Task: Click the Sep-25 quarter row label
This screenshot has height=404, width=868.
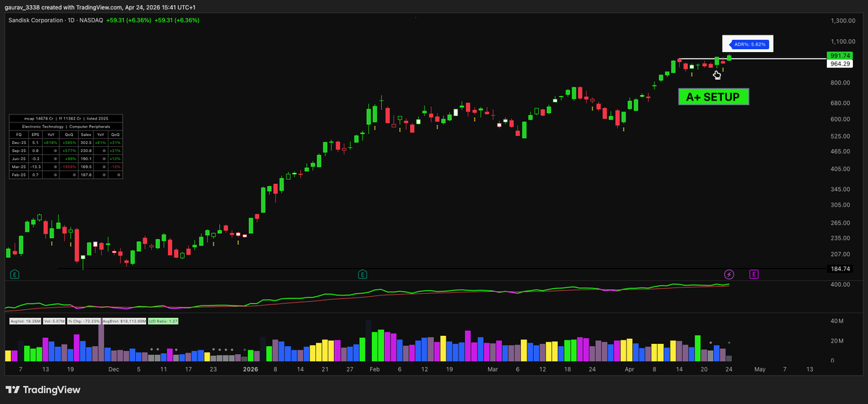Action: pos(19,151)
